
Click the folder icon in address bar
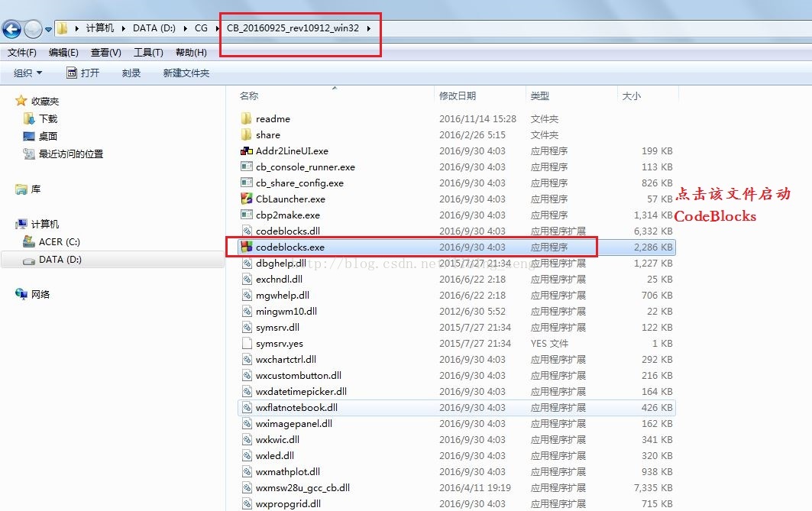click(x=62, y=28)
